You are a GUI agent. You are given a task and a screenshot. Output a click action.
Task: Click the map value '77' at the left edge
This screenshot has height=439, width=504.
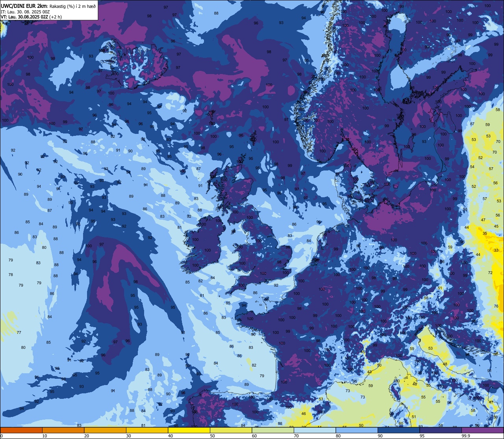19,333
